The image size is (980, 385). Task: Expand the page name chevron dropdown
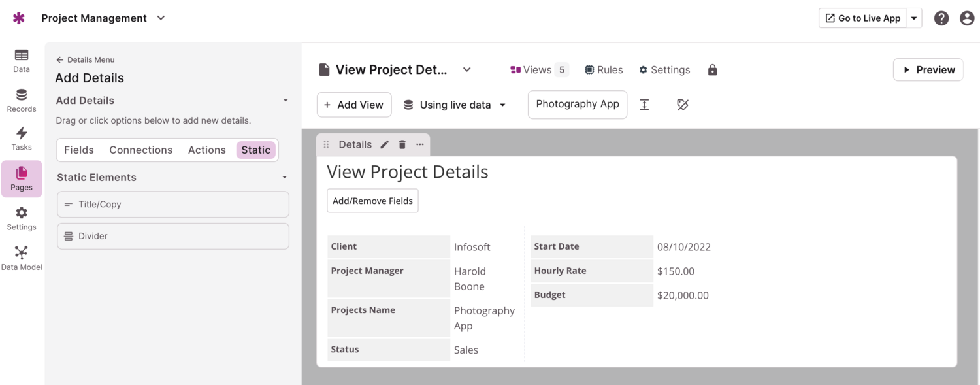(x=467, y=70)
